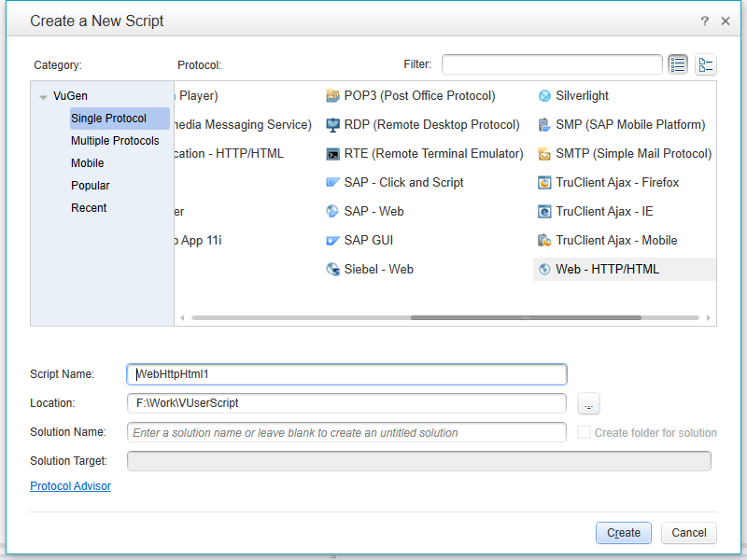This screenshot has width=747, height=560.
Task: Click the RTE Remote Terminal Emulator icon
Action: (332, 154)
